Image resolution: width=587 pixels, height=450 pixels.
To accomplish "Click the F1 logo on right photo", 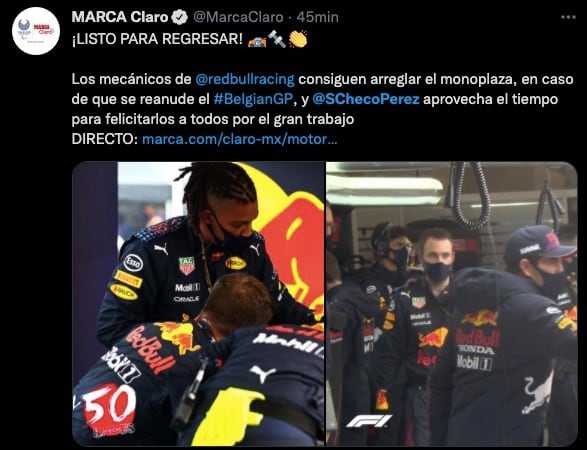I will (369, 421).
